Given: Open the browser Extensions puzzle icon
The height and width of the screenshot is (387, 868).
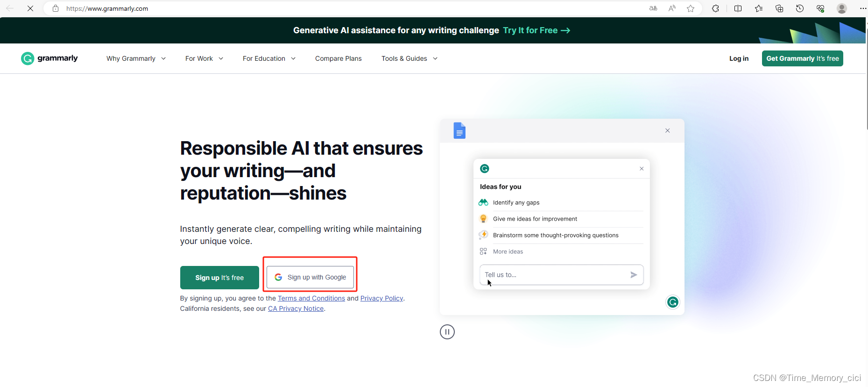Looking at the screenshot, I should click(715, 8).
